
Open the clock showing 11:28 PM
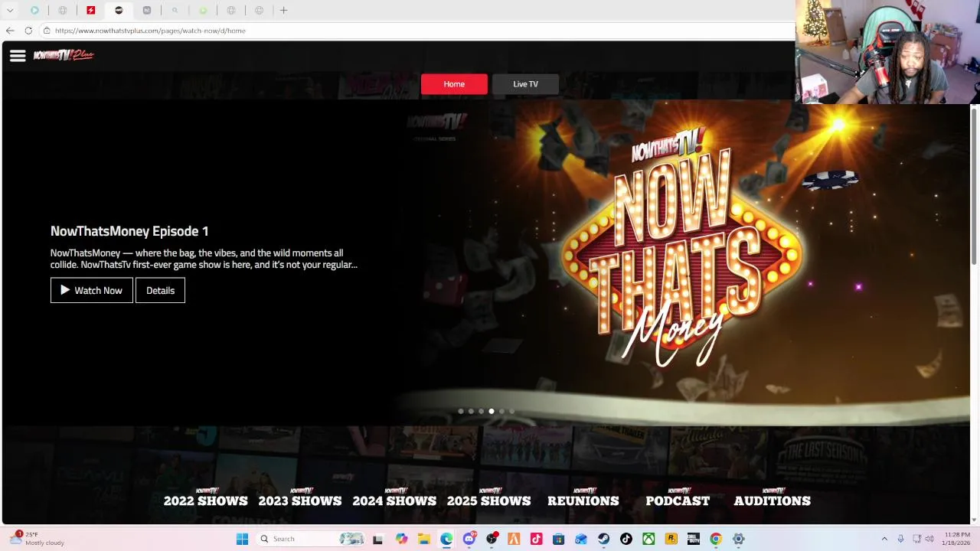pyautogui.click(x=957, y=539)
